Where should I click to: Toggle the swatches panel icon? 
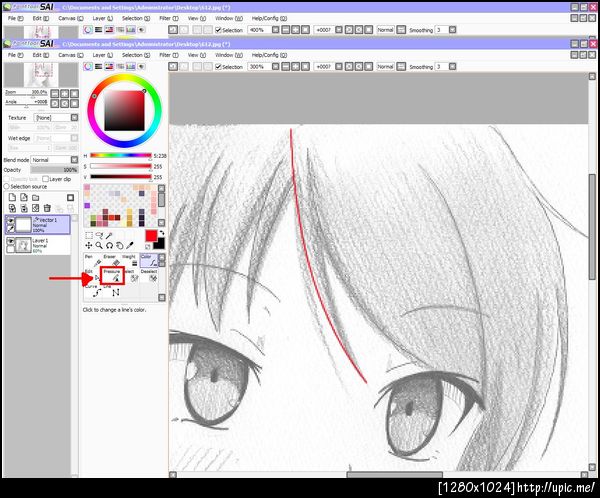click(131, 67)
